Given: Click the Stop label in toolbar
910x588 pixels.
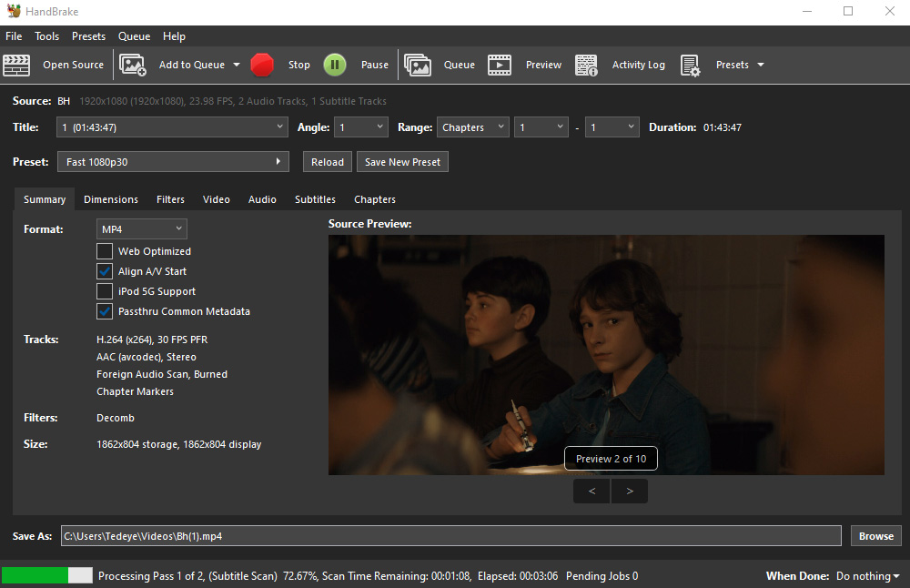Looking at the screenshot, I should click(x=298, y=65).
